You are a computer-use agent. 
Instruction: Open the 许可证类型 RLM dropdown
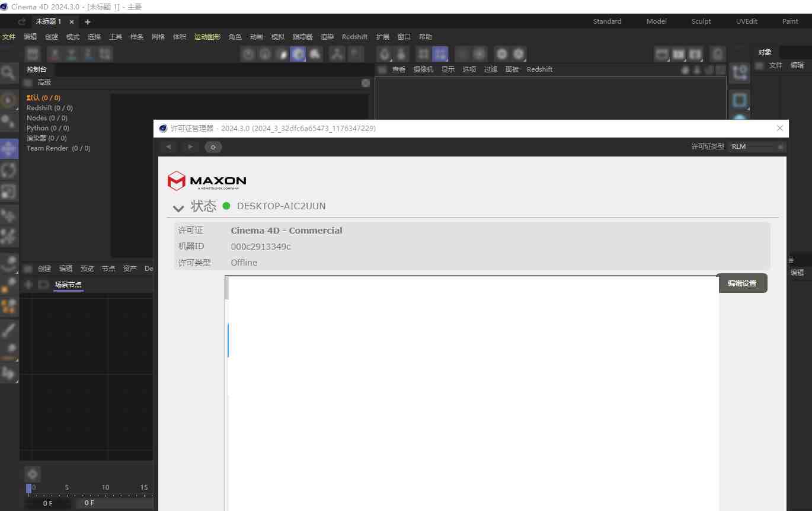coord(756,146)
